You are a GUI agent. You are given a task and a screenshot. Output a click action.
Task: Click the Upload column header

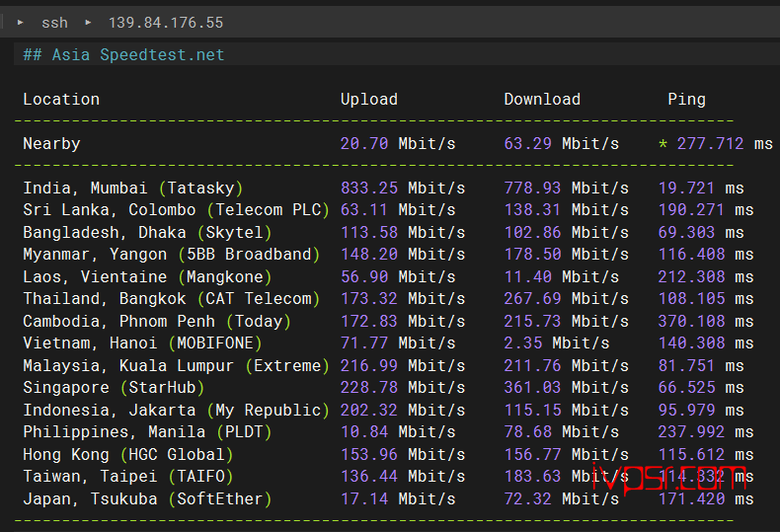pyautogui.click(x=368, y=100)
